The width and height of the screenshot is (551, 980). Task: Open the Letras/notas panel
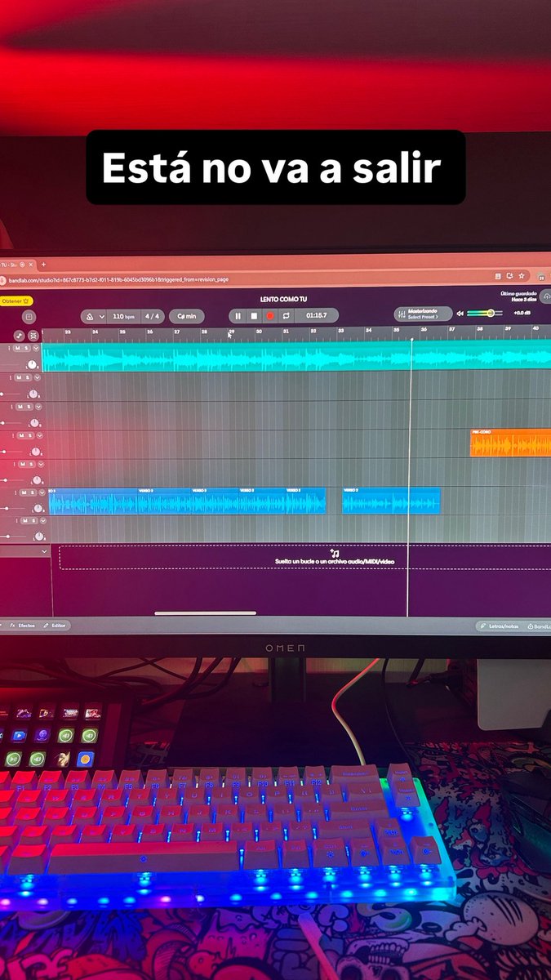[499, 626]
